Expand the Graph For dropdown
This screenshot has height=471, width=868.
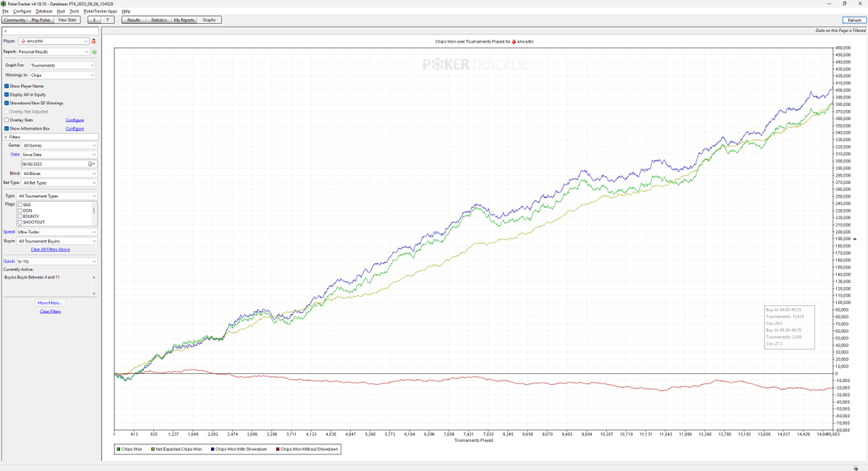pos(62,65)
